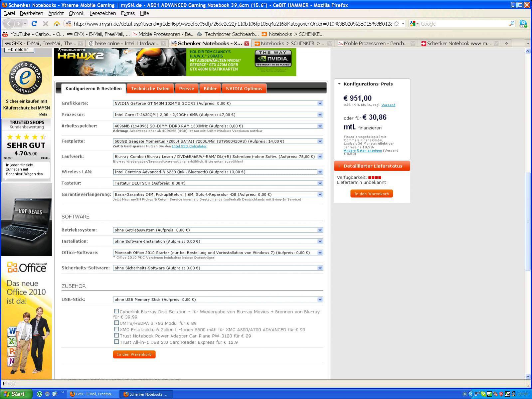This screenshot has height=399, width=532.
Task: Click the browser forward arrow
Action: pyautogui.click(x=19, y=24)
